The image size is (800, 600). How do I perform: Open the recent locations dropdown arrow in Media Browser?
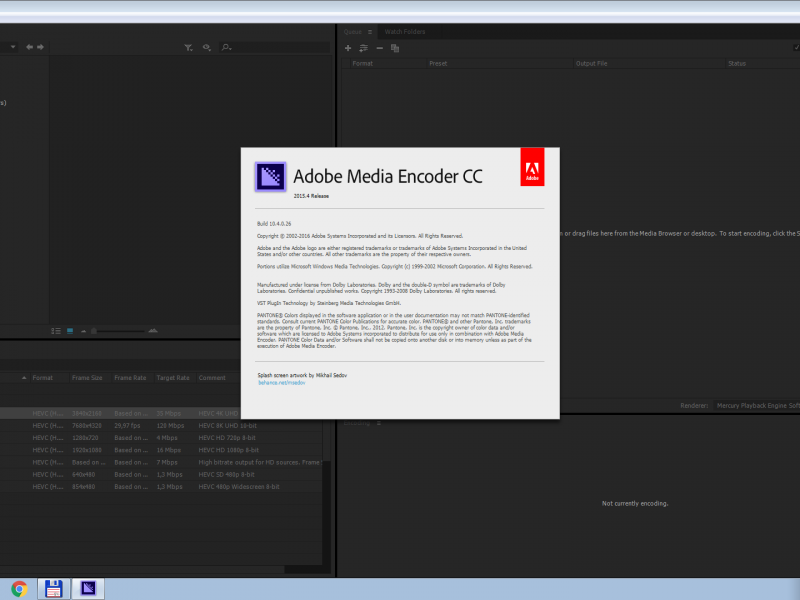pyautogui.click(x=13, y=47)
